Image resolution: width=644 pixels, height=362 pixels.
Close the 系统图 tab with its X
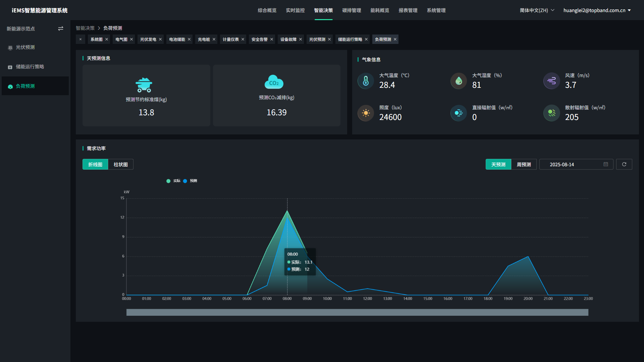[x=107, y=40]
